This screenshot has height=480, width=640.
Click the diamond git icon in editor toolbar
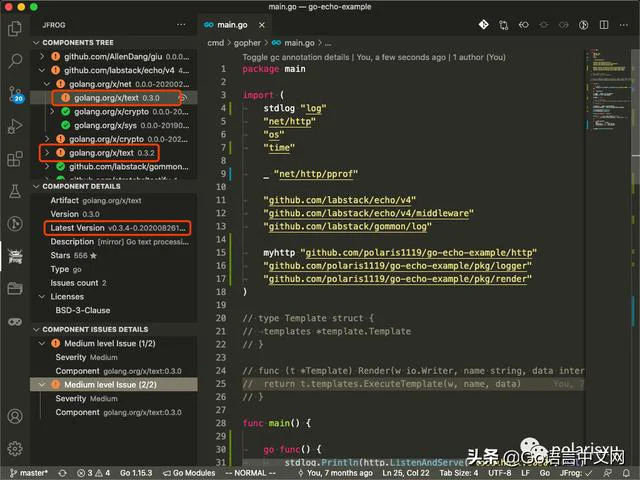point(484,25)
